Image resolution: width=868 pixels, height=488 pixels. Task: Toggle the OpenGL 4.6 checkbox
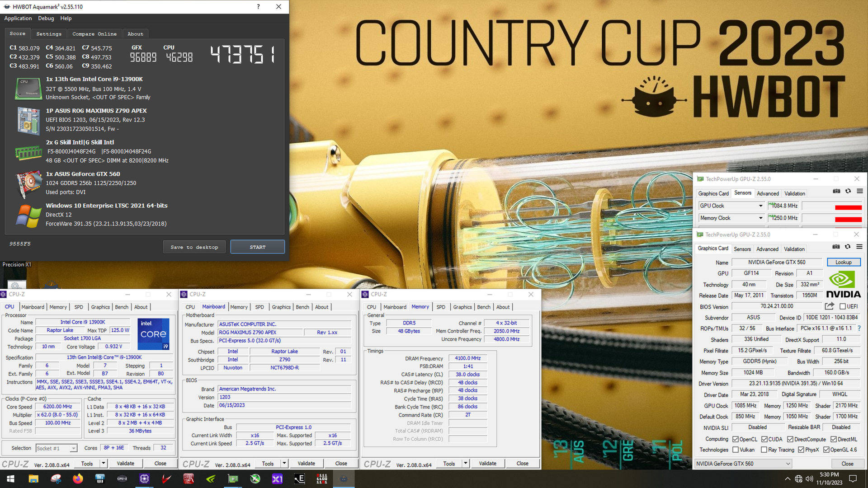(826, 450)
